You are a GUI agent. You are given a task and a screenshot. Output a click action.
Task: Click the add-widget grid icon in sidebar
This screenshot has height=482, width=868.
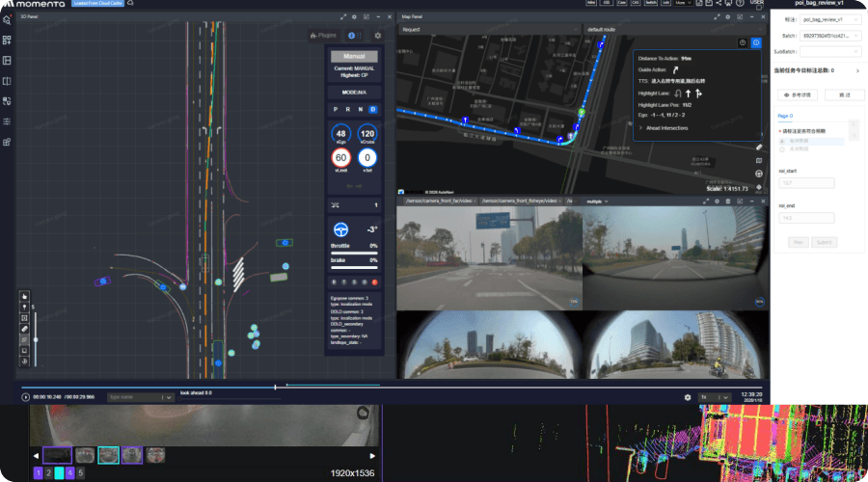(x=7, y=40)
